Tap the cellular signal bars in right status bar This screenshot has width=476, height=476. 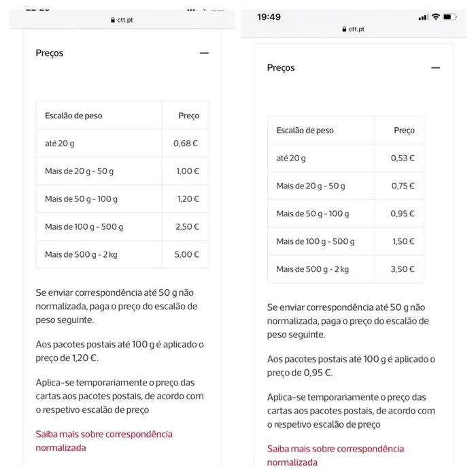[x=423, y=17]
